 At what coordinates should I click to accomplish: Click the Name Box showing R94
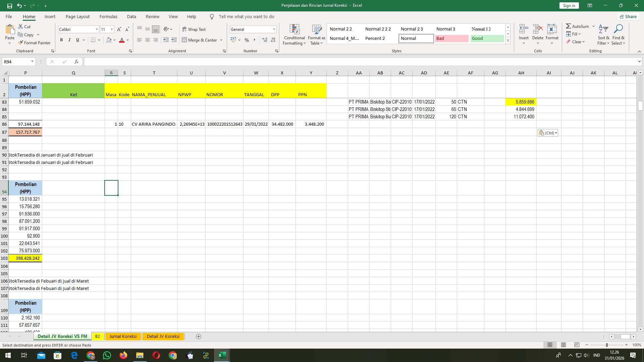point(17,62)
